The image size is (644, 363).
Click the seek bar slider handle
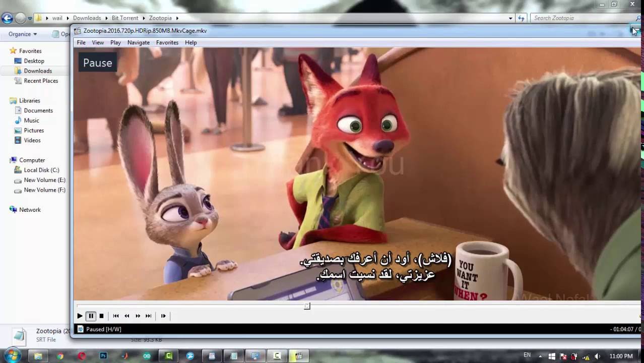[x=307, y=306]
